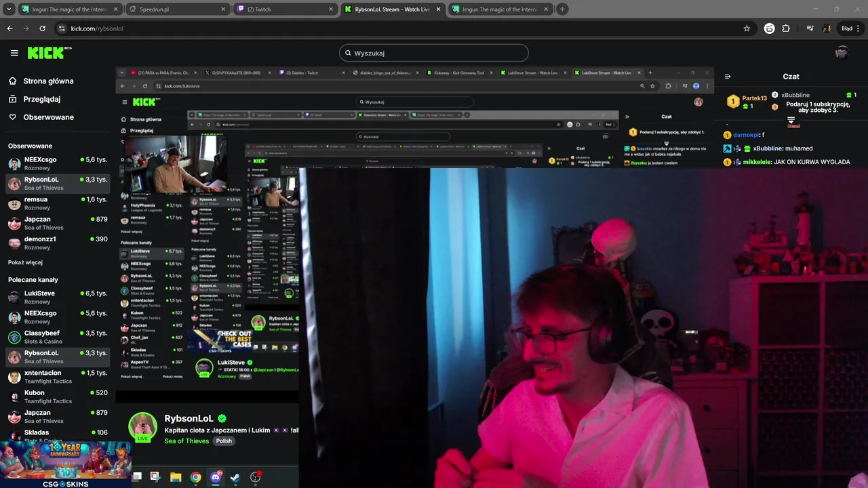
Task: Open the Chrome extensions puzzle menu
Action: [x=786, y=28]
